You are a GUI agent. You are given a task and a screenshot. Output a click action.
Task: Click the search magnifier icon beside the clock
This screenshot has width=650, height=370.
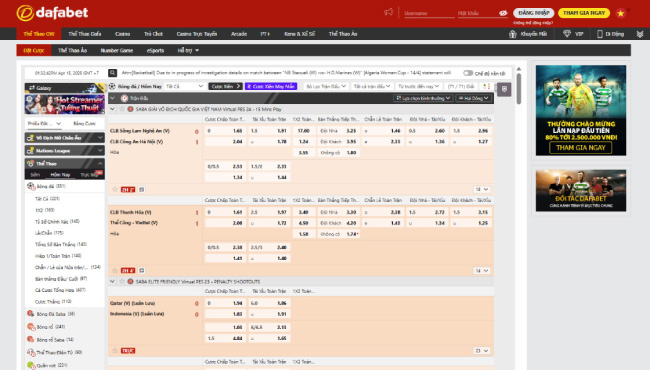pos(112,73)
